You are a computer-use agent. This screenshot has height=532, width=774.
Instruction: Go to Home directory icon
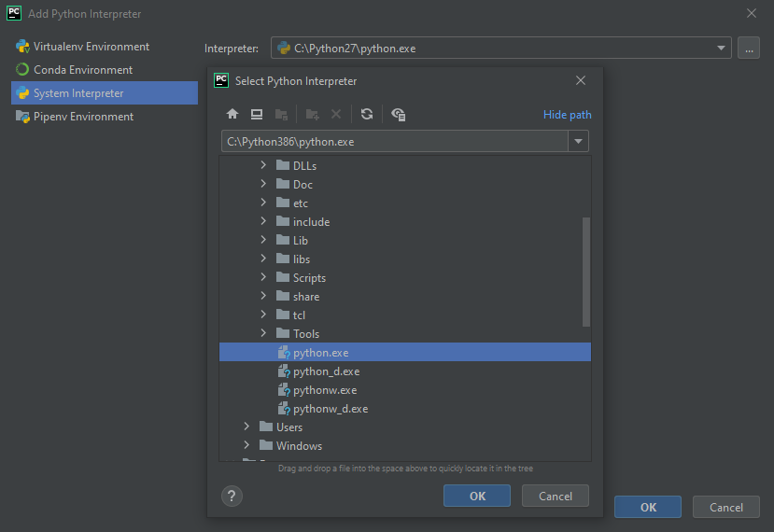[x=232, y=115]
